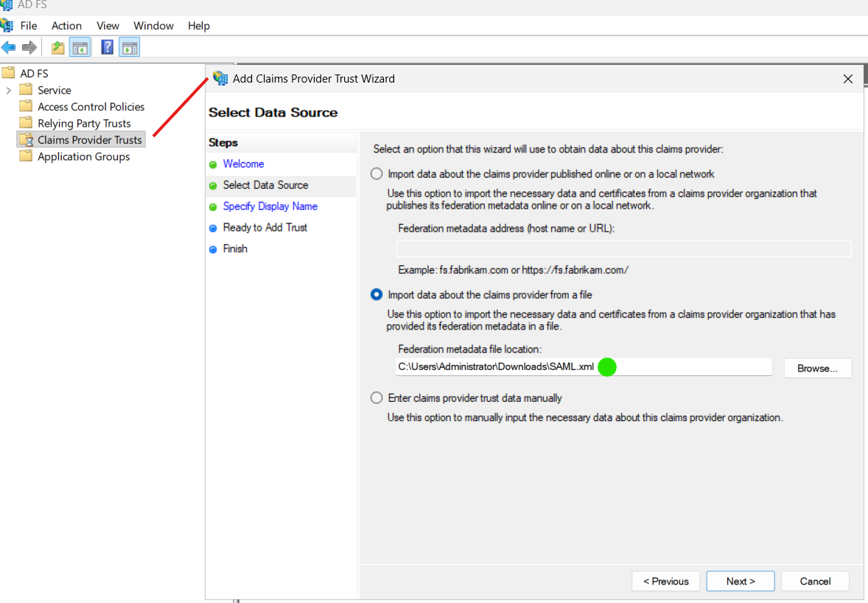This screenshot has width=868, height=603.
Task: Click the Forward arrow toolbar icon
Action: (x=29, y=48)
